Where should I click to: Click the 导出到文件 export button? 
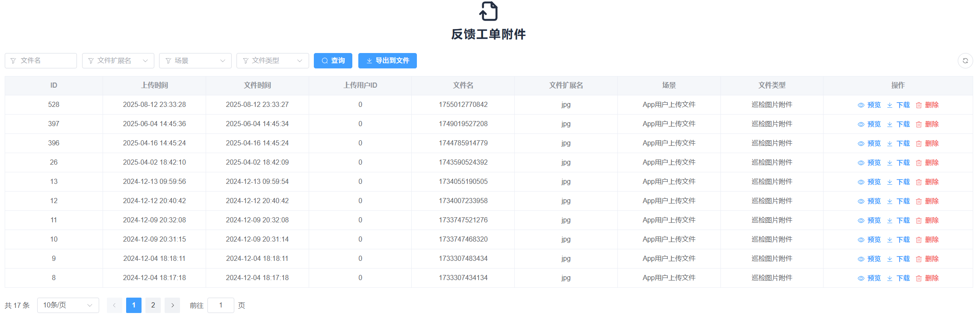click(x=387, y=61)
